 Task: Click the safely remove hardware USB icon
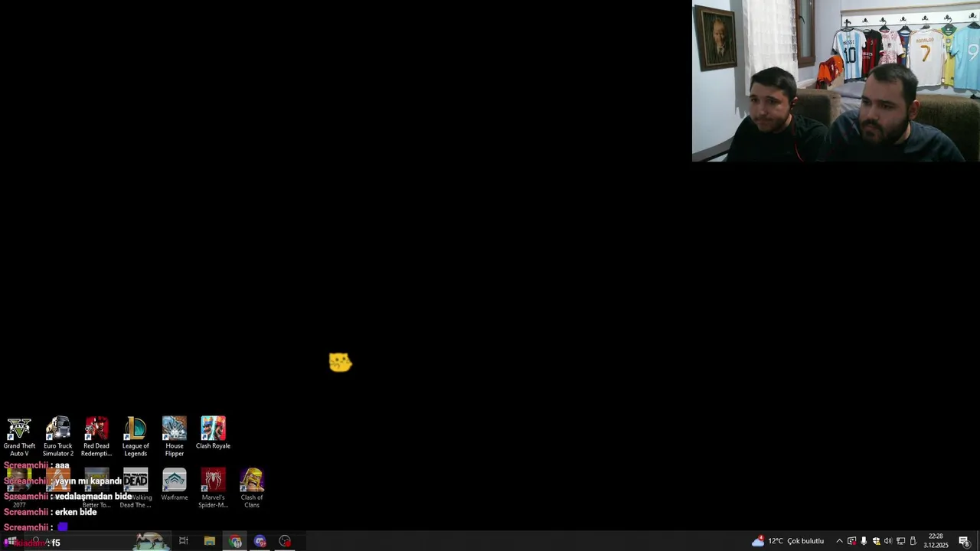913,541
